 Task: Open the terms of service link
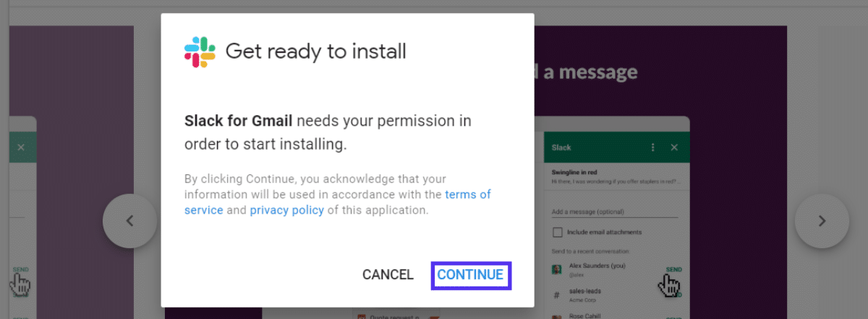[467, 195]
